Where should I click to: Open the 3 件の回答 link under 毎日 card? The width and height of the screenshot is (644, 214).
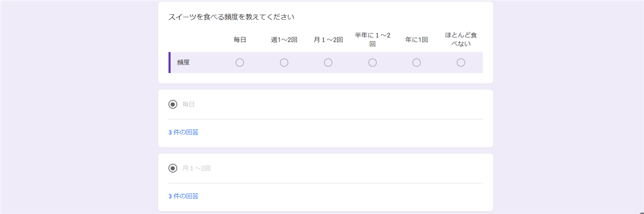(184, 132)
